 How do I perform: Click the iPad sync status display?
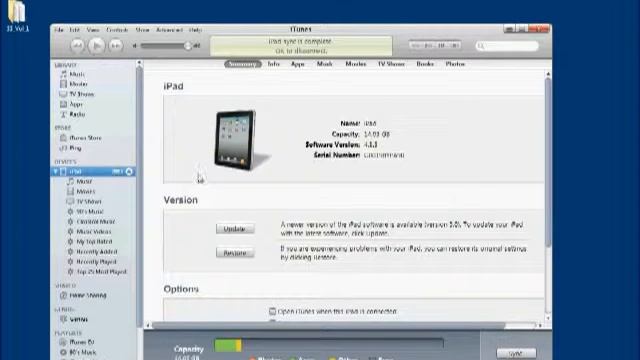click(301, 46)
